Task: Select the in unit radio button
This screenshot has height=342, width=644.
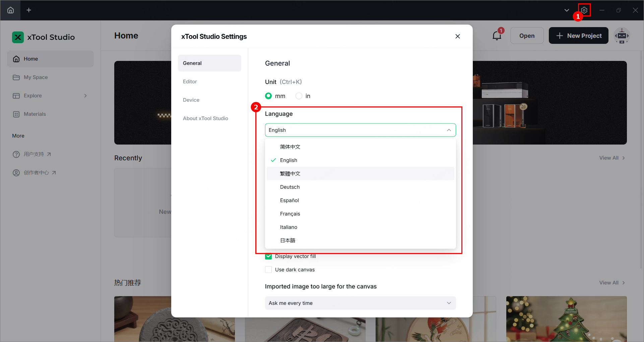Action: pyautogui.click(x=299, y=96)
